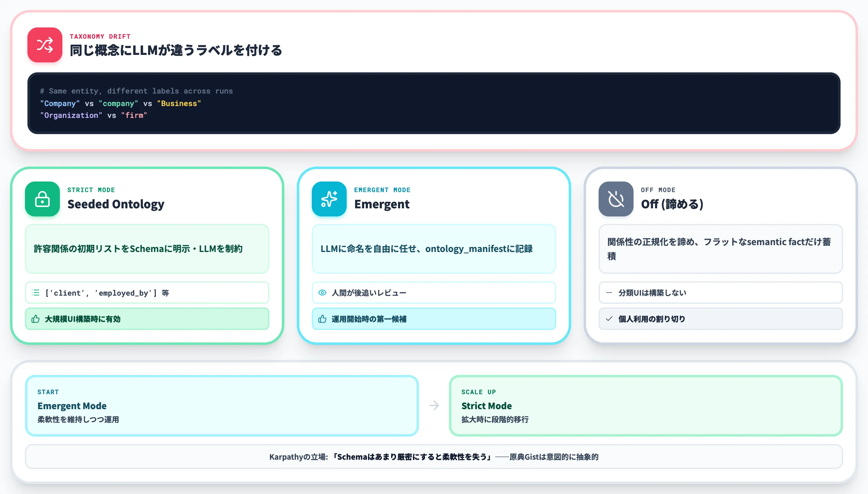Click minus icon beside 分類UIは構築しない
The height and width of the screenshot is (494, 868).
coord(609,293)
